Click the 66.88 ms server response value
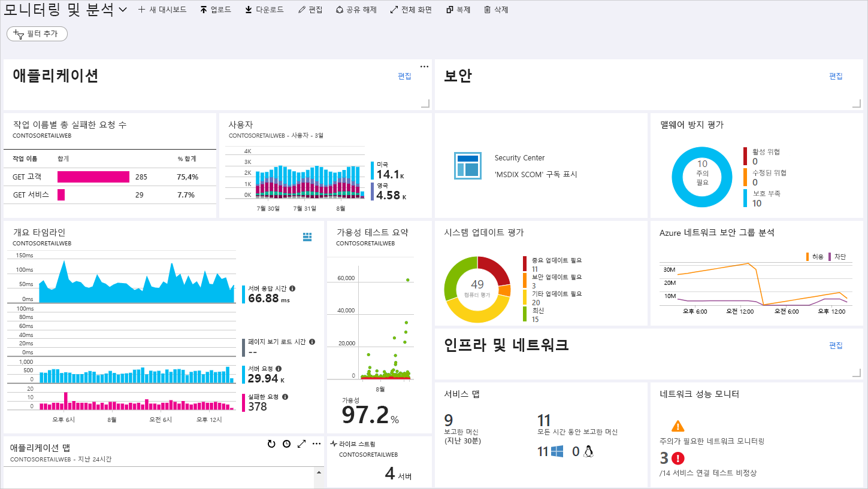This screenshot has width=868, height=489. [x=269, y=298]
